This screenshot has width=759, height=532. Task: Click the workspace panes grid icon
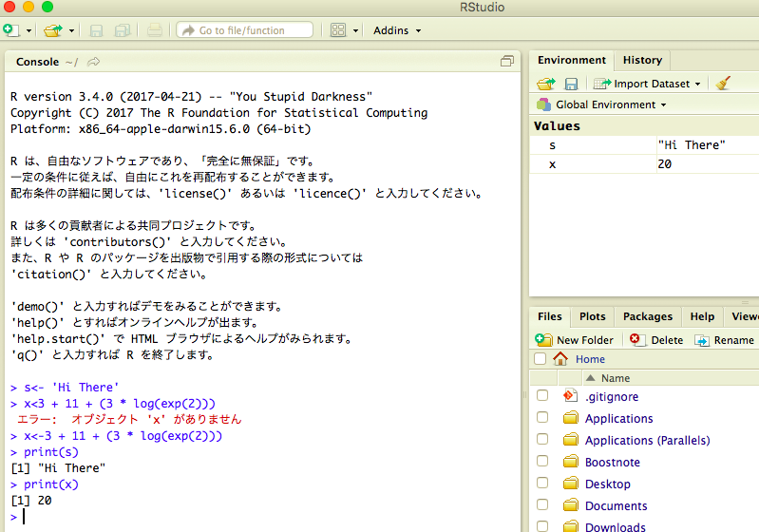pyautogui.click(x=338, y=30)
